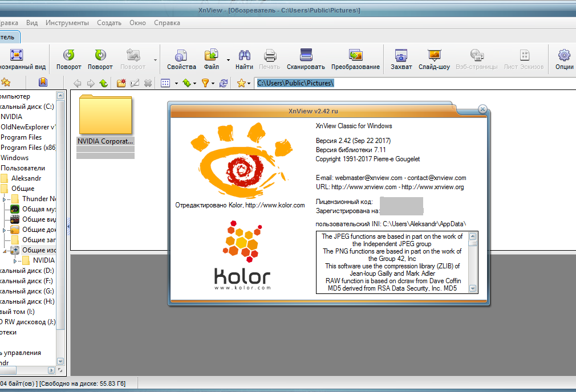Close the XnView v2.42 about dialog

(x=482, y=109)
